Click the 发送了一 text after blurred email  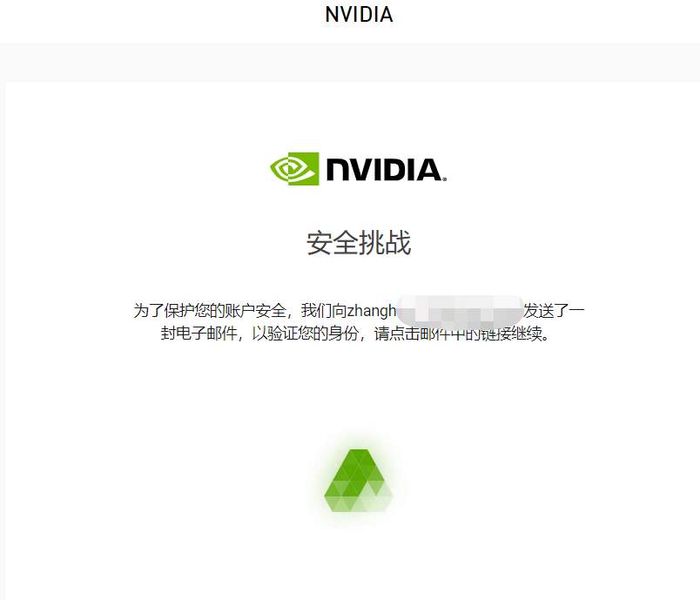(x=554, y=310)
